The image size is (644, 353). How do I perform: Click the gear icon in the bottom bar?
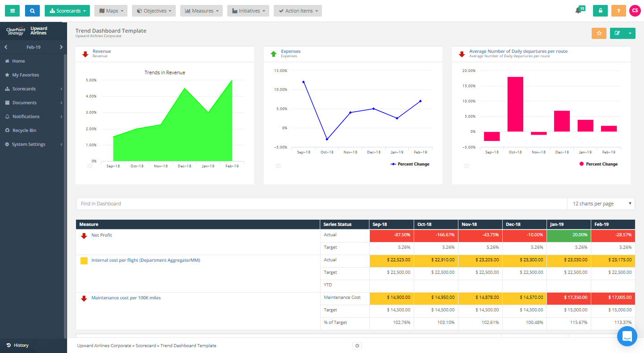click(356, 345)
